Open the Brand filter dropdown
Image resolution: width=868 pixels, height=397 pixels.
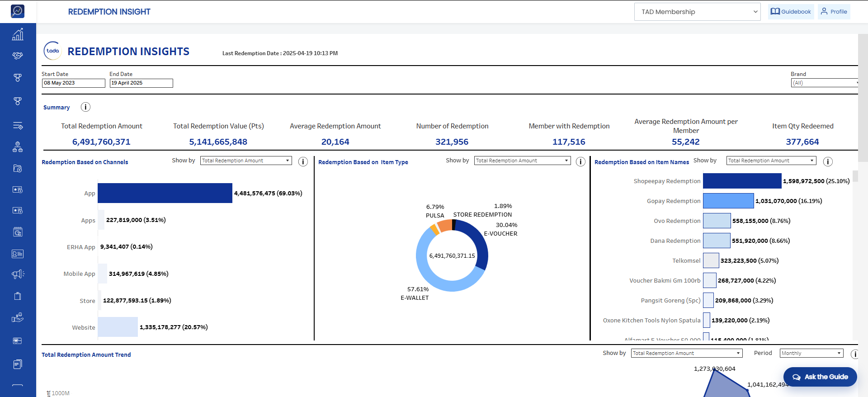point(824,83)
